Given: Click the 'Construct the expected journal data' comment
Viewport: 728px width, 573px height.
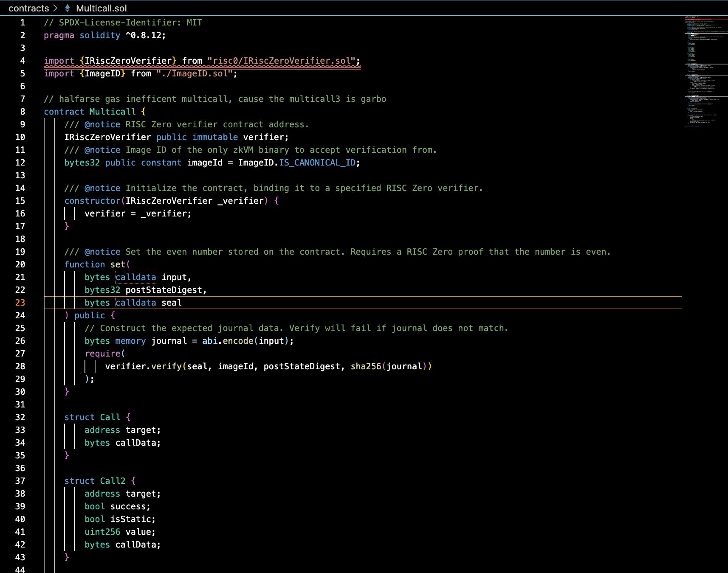Looking at the screenshot, I should pyautogui.click(x=296, y=328).
